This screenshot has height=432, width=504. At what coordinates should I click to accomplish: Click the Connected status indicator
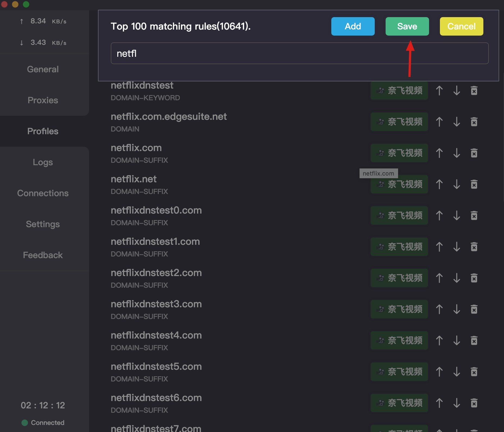(43, 423)
